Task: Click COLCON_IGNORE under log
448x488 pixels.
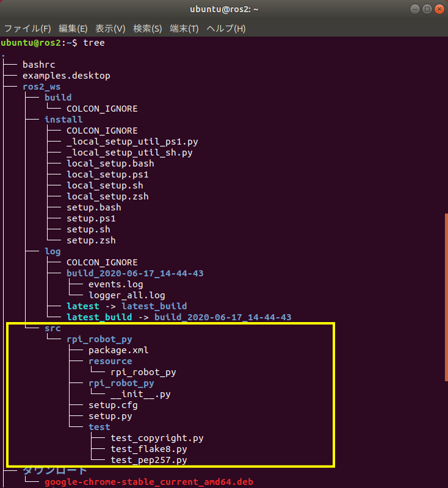Action: click(x=102, y=262)
